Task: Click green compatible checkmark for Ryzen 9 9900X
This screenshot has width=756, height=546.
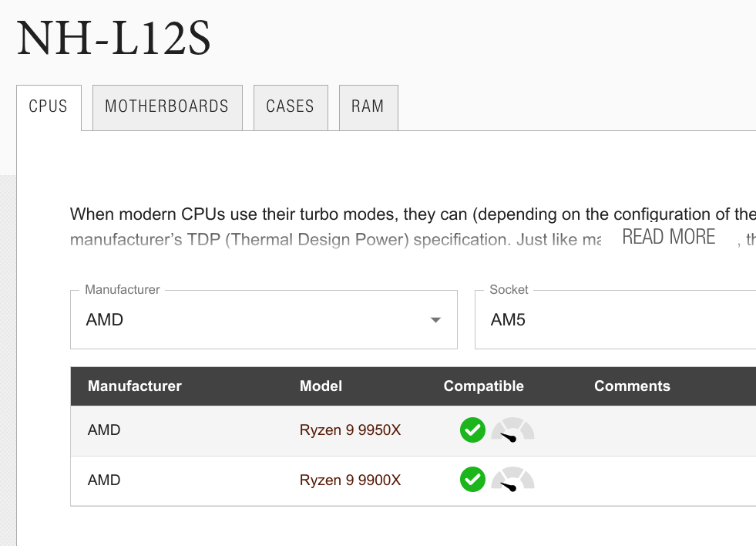Action: [472, 480]
